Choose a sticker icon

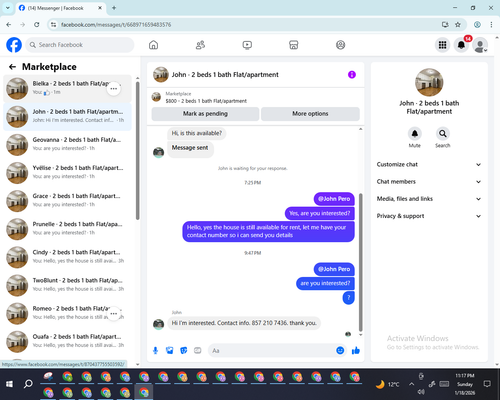[x=184, y=350]
